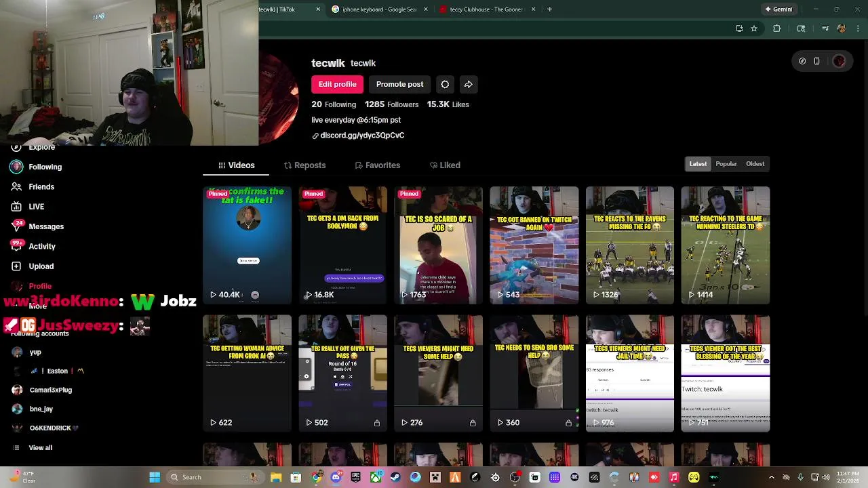Switch to the Reposts tab
868x488 pixels.
[304, 165]
